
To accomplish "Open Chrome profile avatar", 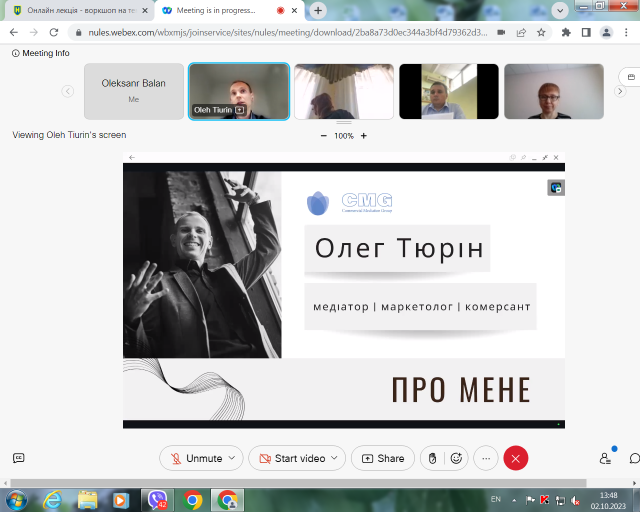I will [x=606, y=32].
